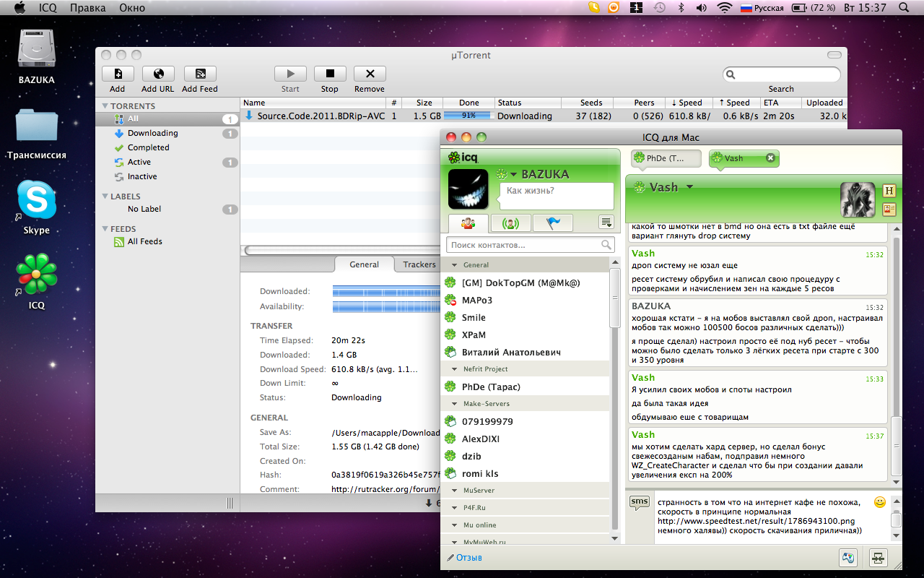This screenshot has width=924, height=578.
Task: Show contacts list tab in ICQ
Action: pos(468,223)
